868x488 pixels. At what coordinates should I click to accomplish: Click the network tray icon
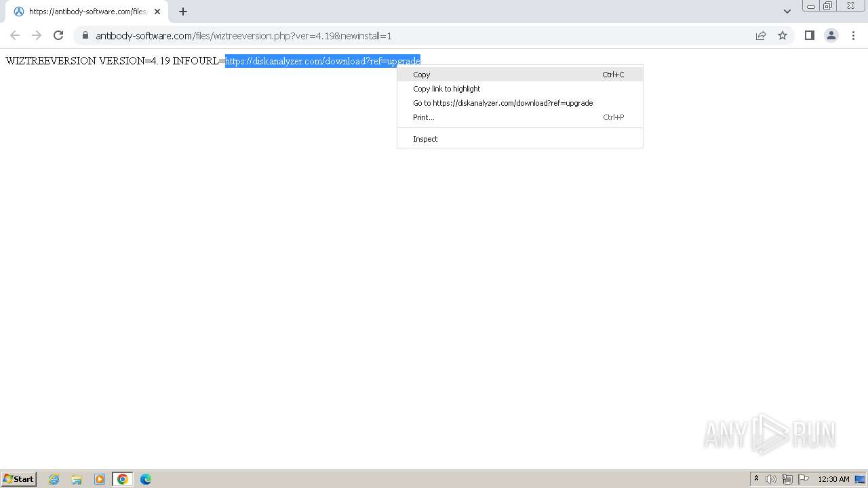point(787,479)
